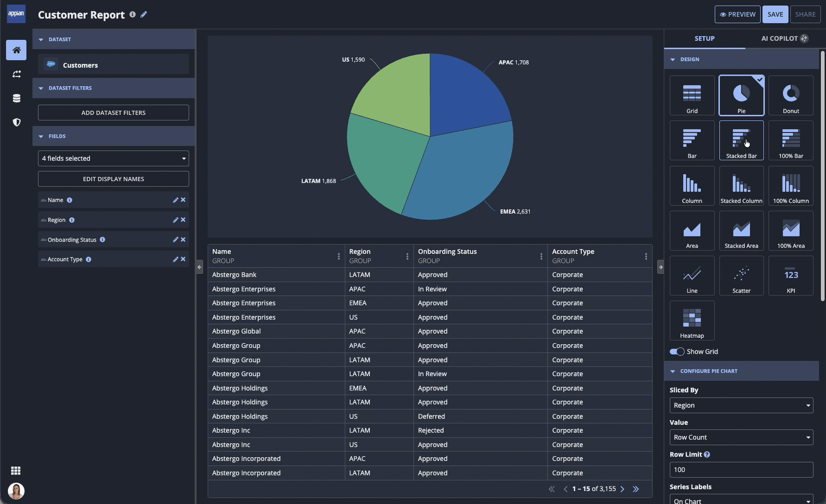
Task: Open the user profile avatar
Action: click(16, 491)
